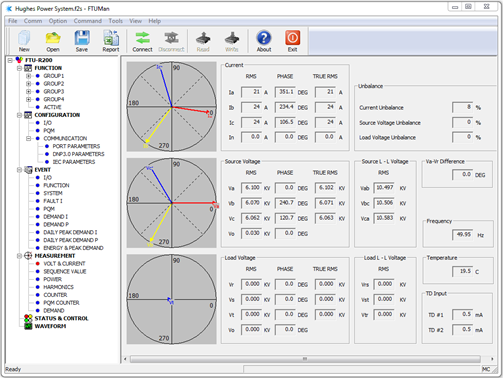Select ENERGY & PEAK DEMAND item

pos(73,248)
